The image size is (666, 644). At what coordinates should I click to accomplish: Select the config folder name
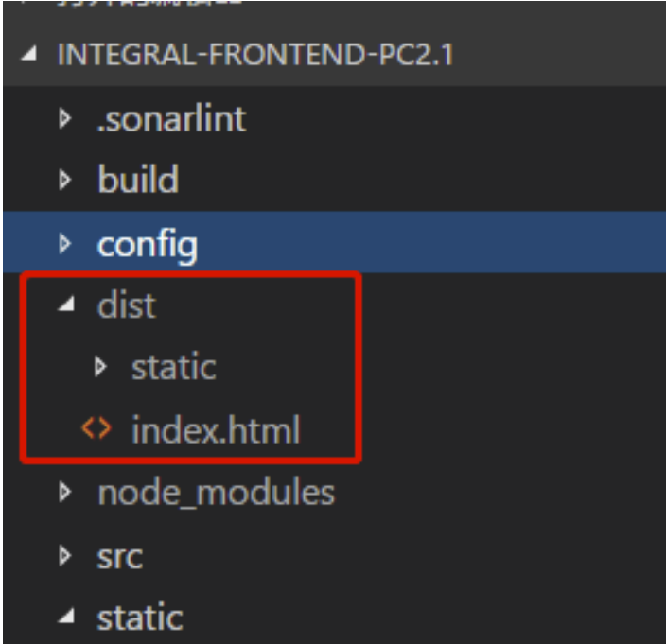click(148, 245)
